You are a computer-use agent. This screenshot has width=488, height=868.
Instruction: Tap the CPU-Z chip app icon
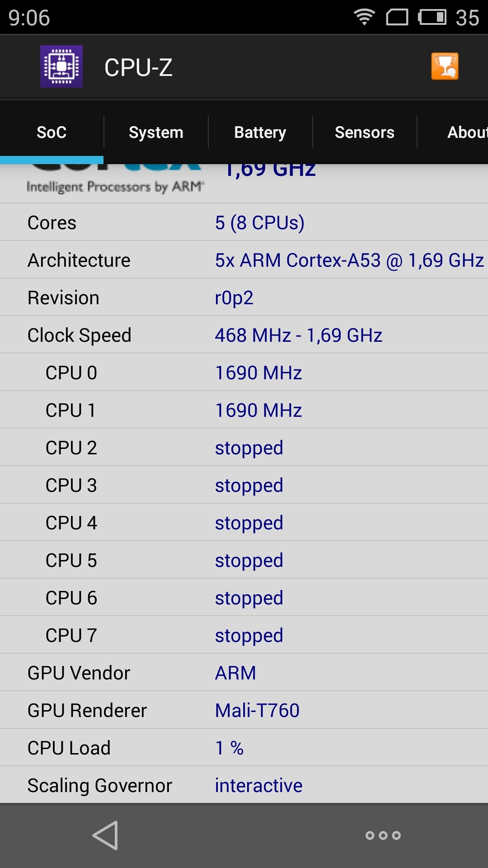point(61,66)
